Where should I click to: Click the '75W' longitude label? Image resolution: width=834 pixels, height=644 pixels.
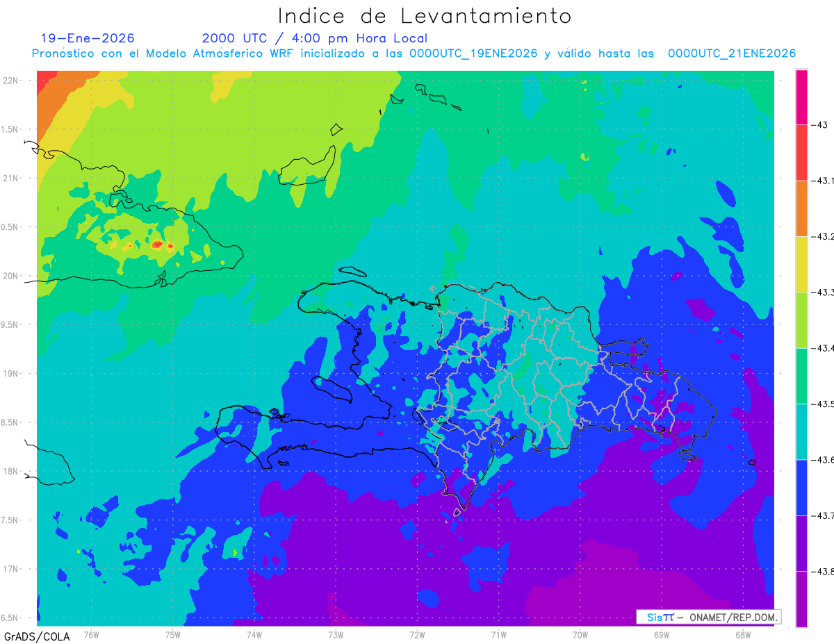pos(173,634)
